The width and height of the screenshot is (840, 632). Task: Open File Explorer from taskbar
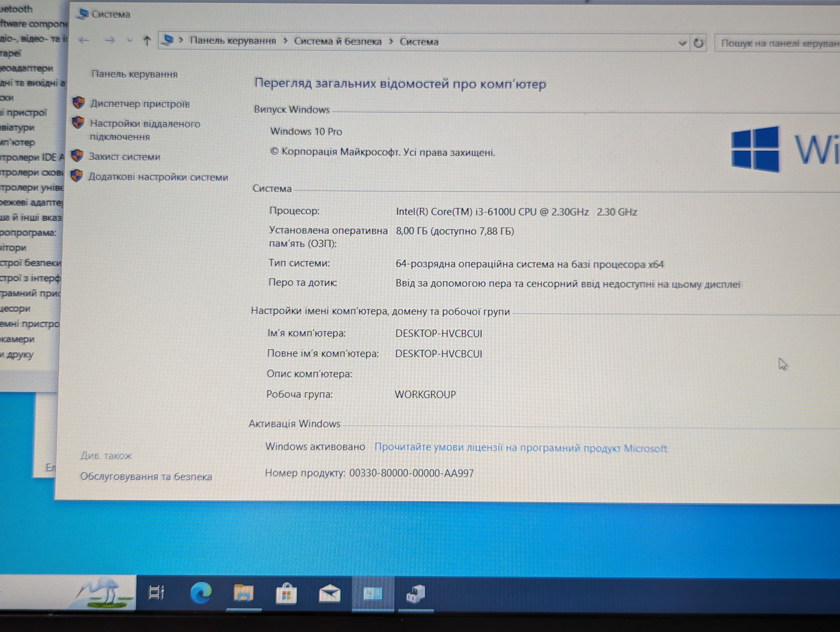[x=243, y=593]
